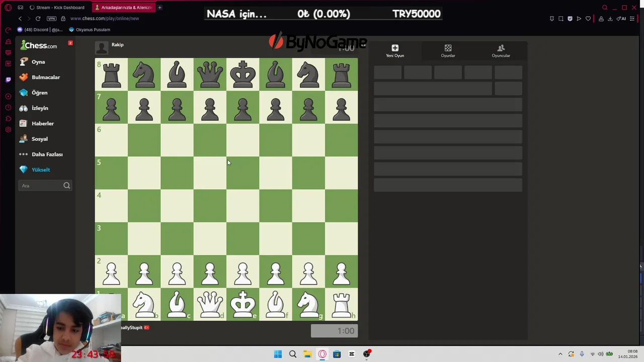Toggle the ad blocker shield icon
Viewport: 644px width, 362px height.
pos(570,19)
